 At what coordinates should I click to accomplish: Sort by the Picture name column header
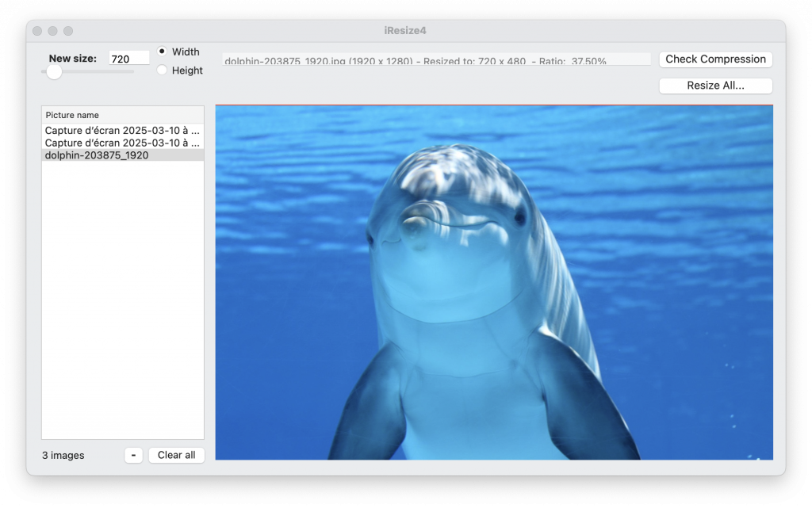pyautogui.click(x=123, y=115)
